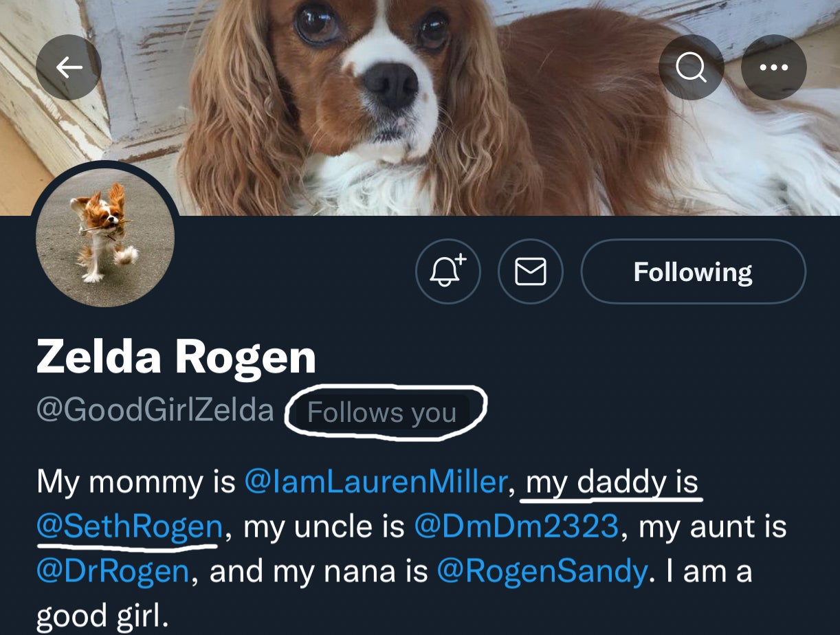The width and height of the screenshot is (840, 635).
Task: Tap the back arrow icon
Action: (69, 67)
